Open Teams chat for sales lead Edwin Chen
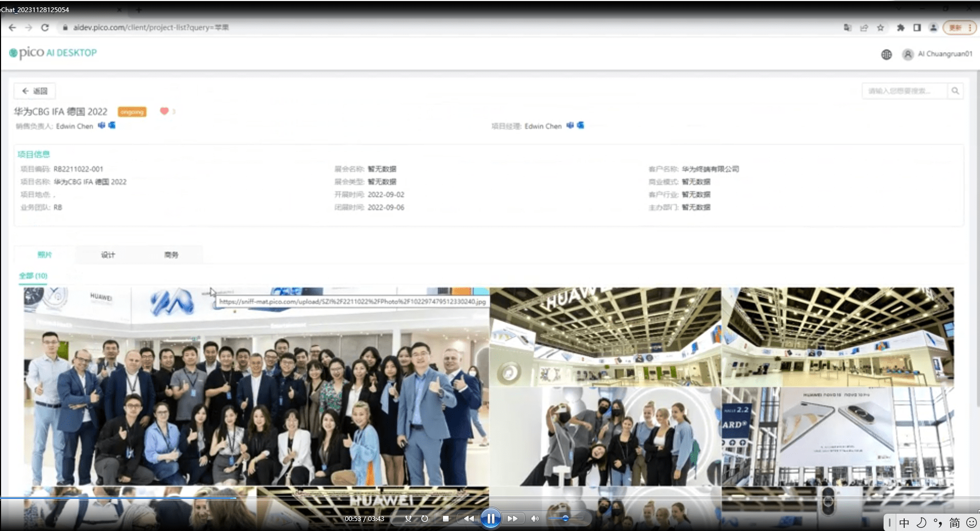Image resolution: width=980 pixels, height=531 pixels. 102,125
